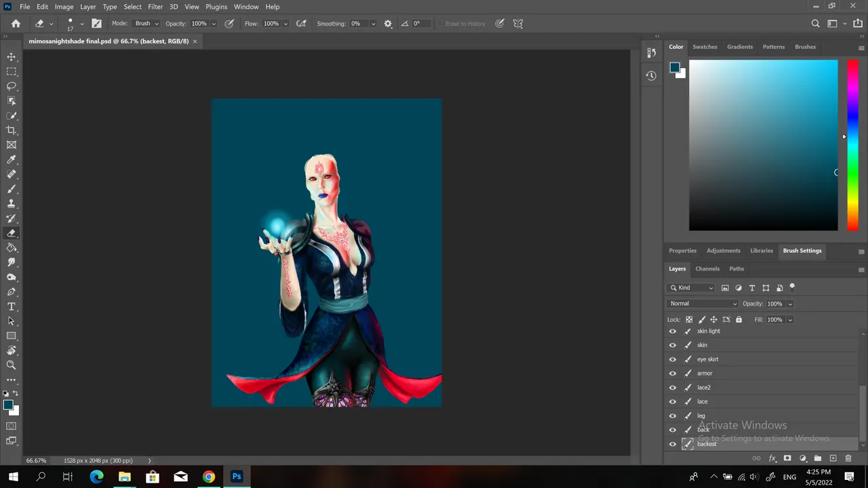Select the Frame tool
This screenshot has height=488, width=868.
[12, 145]
